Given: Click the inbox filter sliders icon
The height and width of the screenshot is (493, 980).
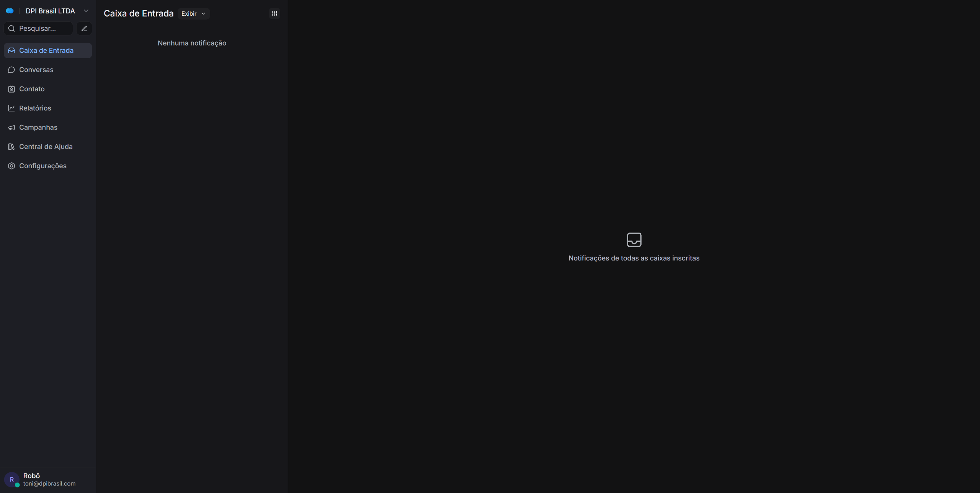Looking at the screenshot, I should tap(274, 14).
